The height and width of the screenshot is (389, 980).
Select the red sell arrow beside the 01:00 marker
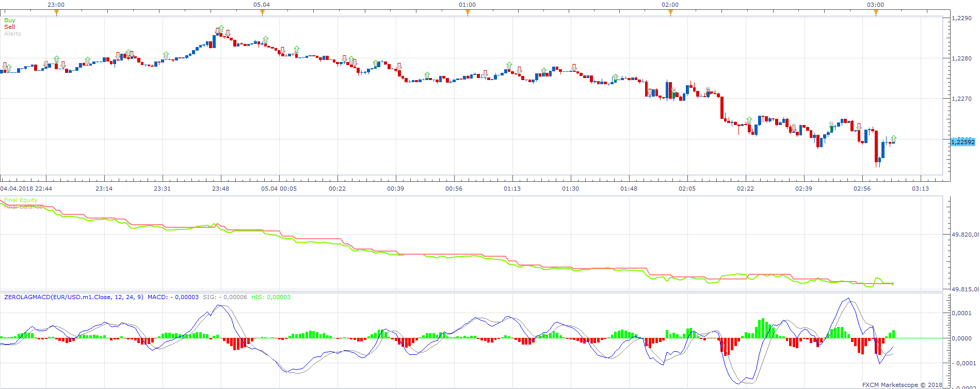tap(485, 74)
